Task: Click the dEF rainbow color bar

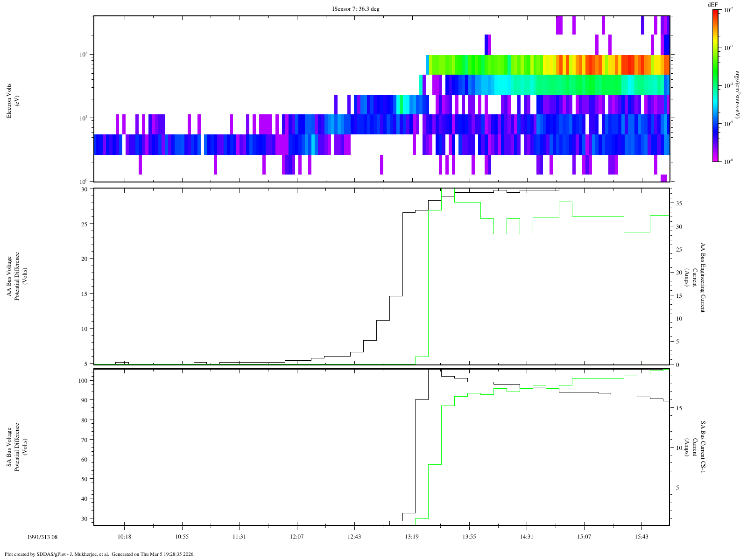Action: pyautogui.click(x=715, y=86)
